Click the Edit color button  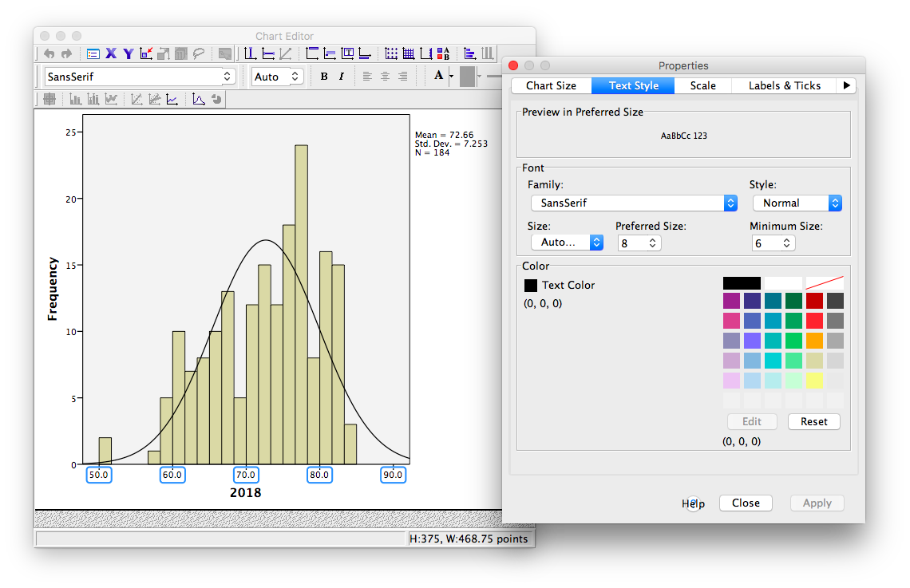click(752, 421)
